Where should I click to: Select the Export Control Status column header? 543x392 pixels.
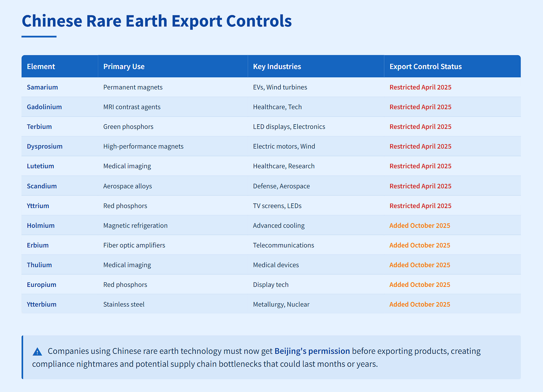(x=452, y=66)
